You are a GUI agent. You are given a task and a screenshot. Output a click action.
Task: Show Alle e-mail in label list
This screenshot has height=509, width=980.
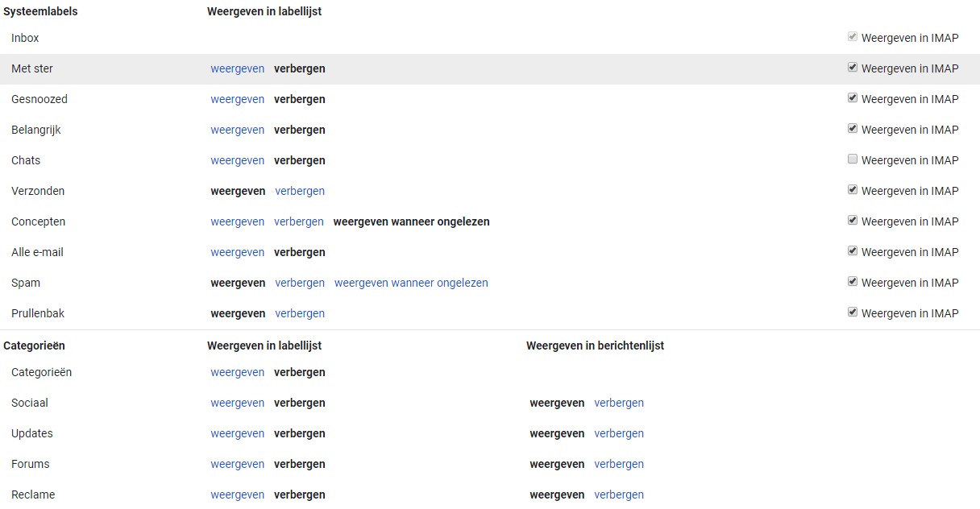[x=238, y=252]
